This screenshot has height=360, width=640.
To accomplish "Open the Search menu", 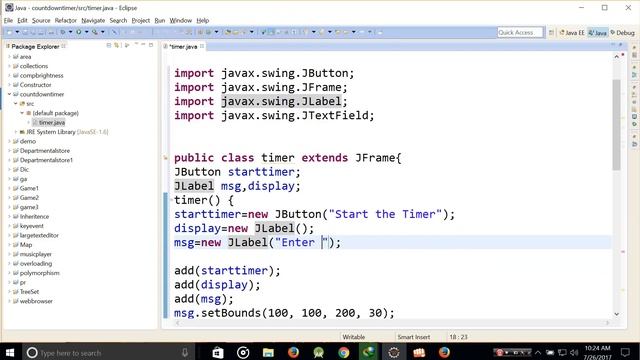I will (x=118, y=20).
